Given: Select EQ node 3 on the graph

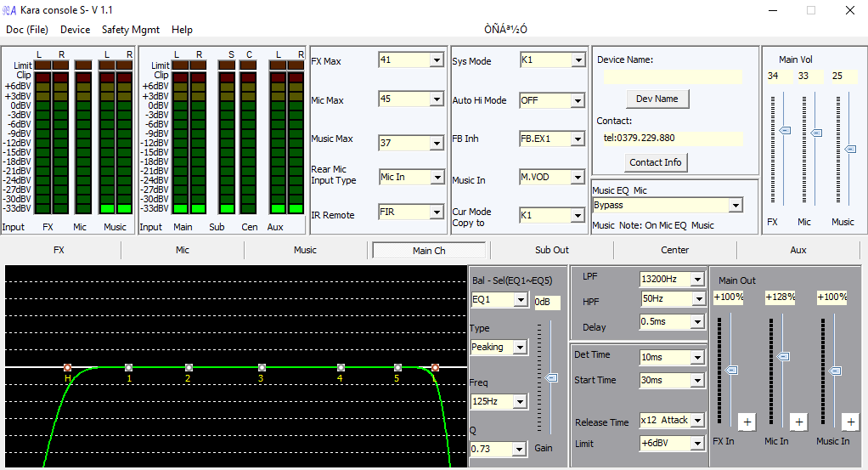Looking at the screenshot, I should 262,367.
